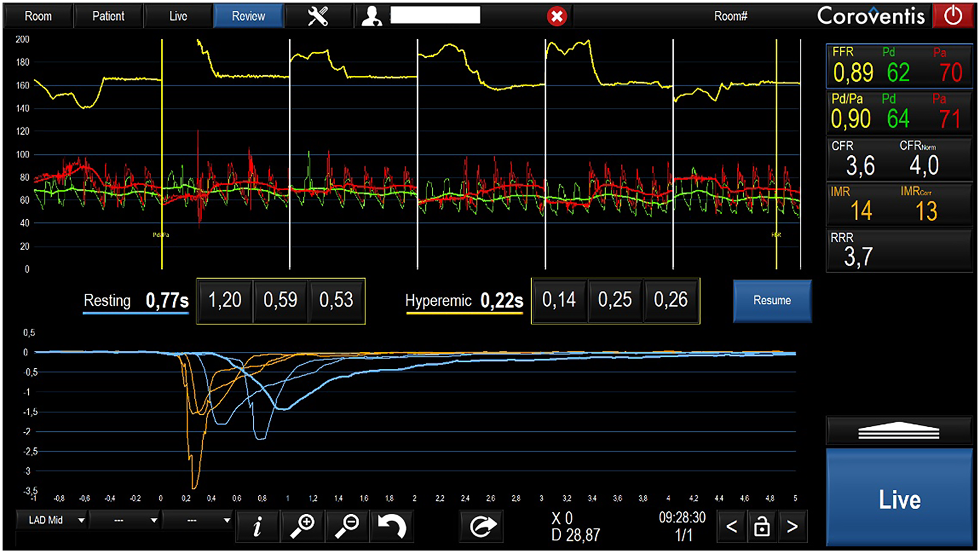Click the Resume button
Viewport: 980px width, 554px height.
(x=772, y=301)
